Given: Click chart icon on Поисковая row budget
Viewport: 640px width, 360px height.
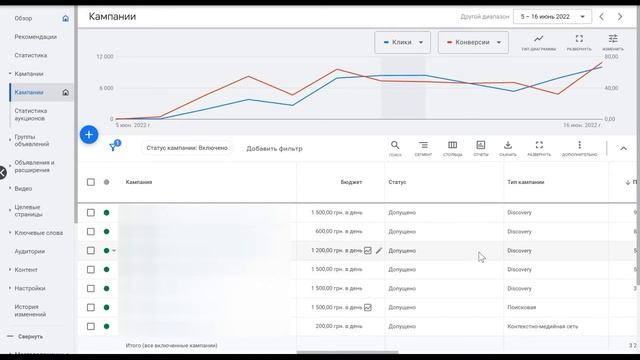Looking at the screenshot, I should tap(368, 307).
